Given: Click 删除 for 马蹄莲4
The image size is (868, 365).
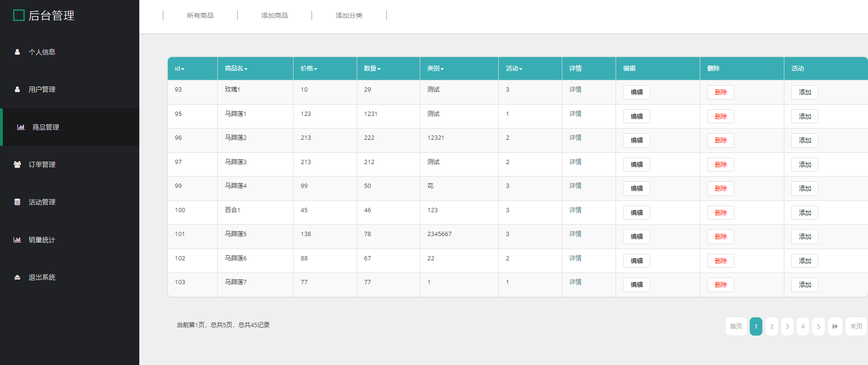Looking at the screenshot, I should pos(720,188).
